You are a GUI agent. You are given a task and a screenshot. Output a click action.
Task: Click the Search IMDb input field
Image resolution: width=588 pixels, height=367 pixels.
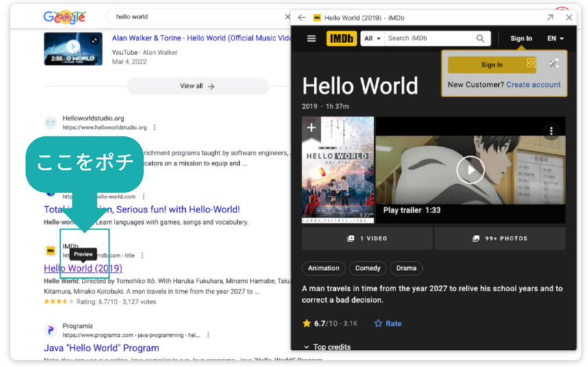click(x=430, y=38)
